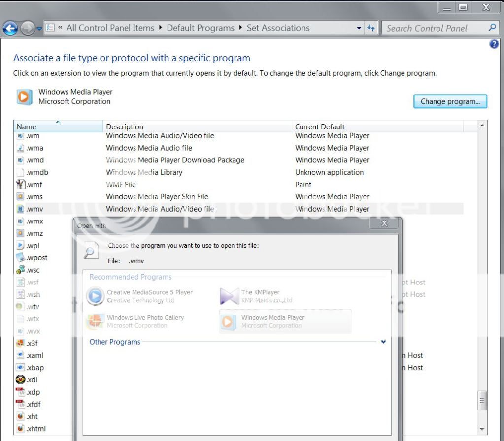
Task: Select the .wmf Paint file icon
Action: [20, 185]
